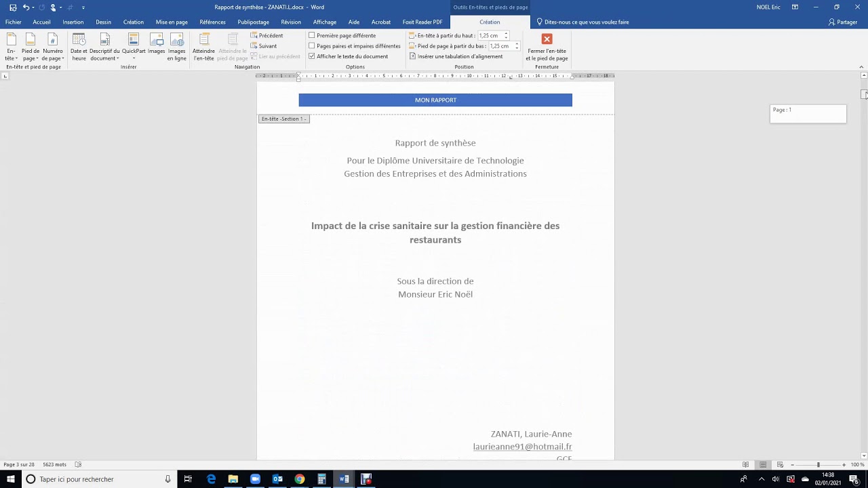Click Atteindre l'en-tête

tap(203, 47)
